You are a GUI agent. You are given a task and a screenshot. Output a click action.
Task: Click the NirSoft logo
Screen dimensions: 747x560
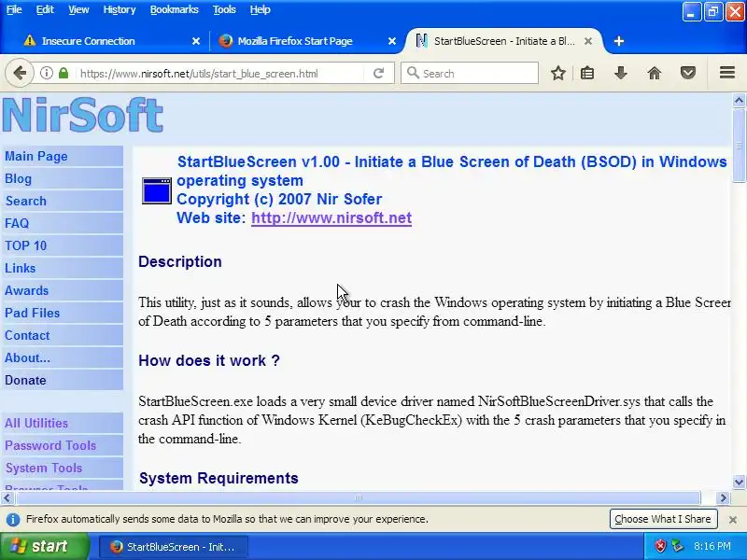pos(82,115)
